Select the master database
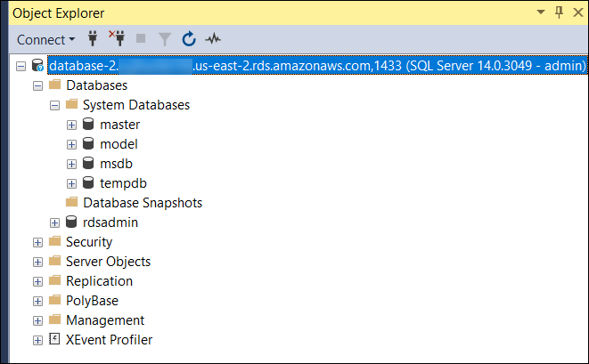The height and width of the screenshot is (364, 589). tap(119, 125)
